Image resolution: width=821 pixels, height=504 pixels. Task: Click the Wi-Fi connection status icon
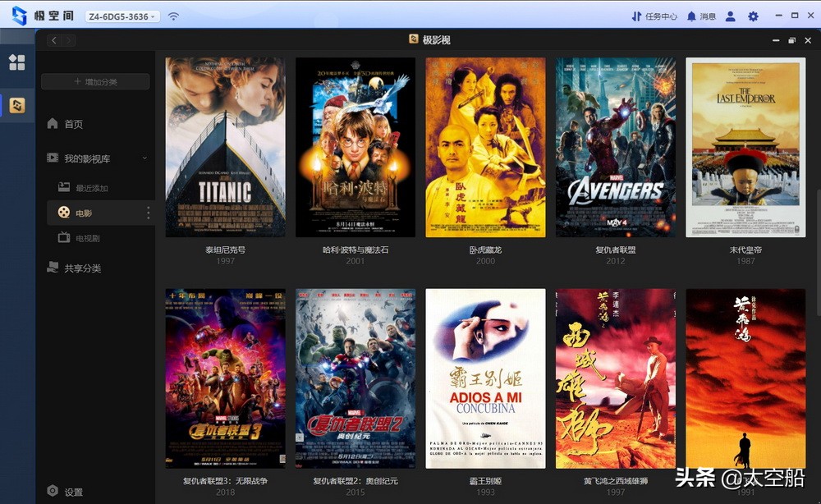click(173, 16)
